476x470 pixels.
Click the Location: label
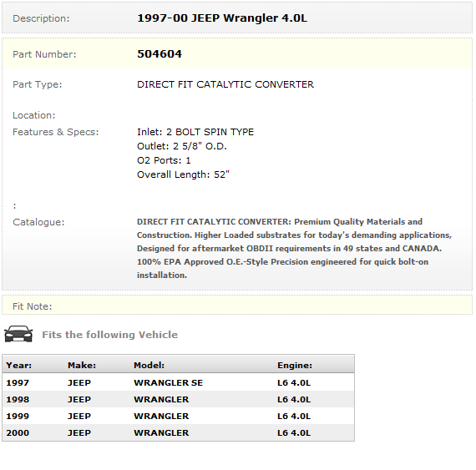[x=33, y=115]
